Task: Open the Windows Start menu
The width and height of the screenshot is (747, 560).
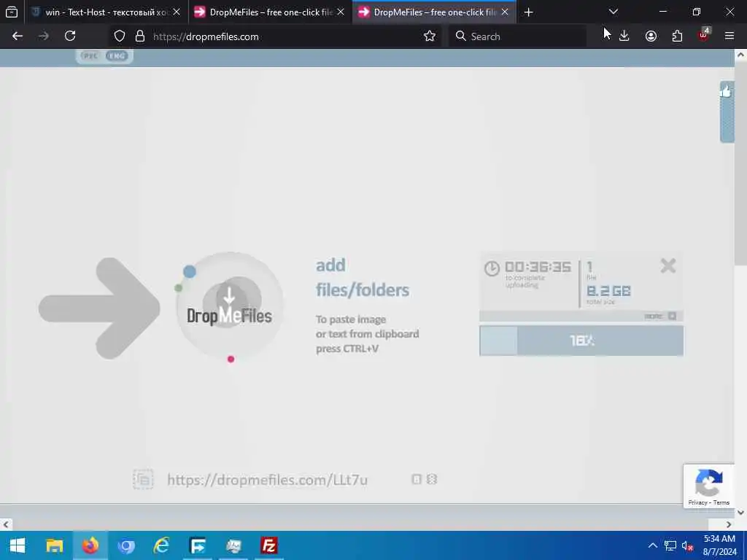Action: tap(18, 545)
